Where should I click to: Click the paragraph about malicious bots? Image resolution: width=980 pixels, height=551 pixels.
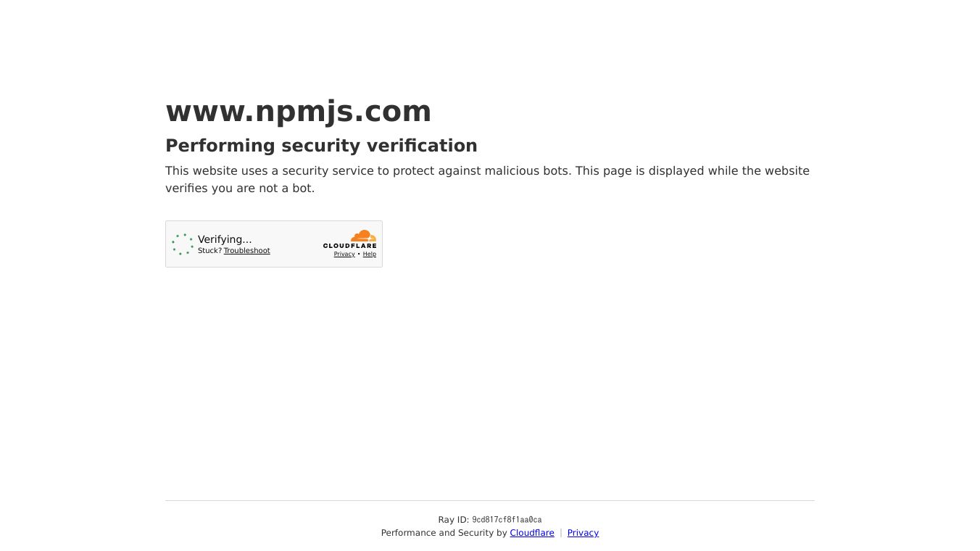[487, 179]
